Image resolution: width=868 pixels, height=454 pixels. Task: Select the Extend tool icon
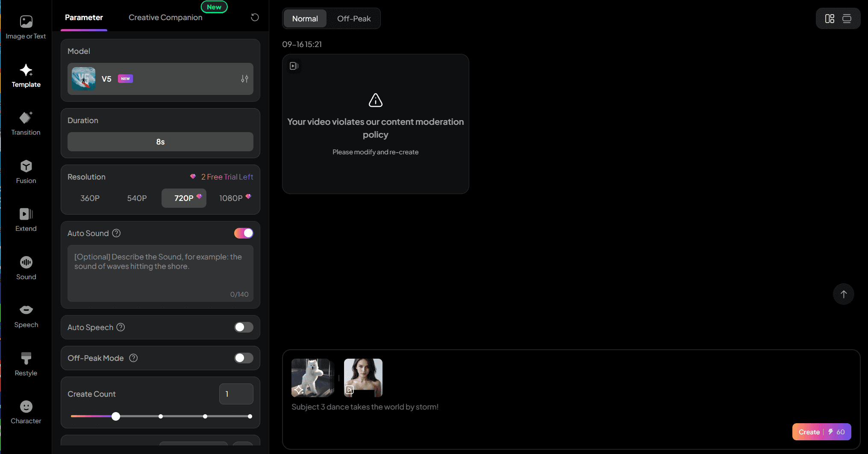pos(26,214)
